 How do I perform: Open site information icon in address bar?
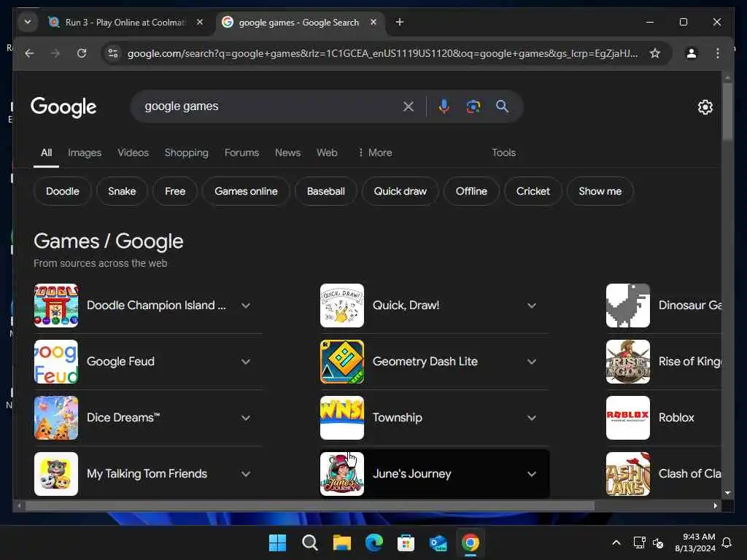click(x=113, y=53)
